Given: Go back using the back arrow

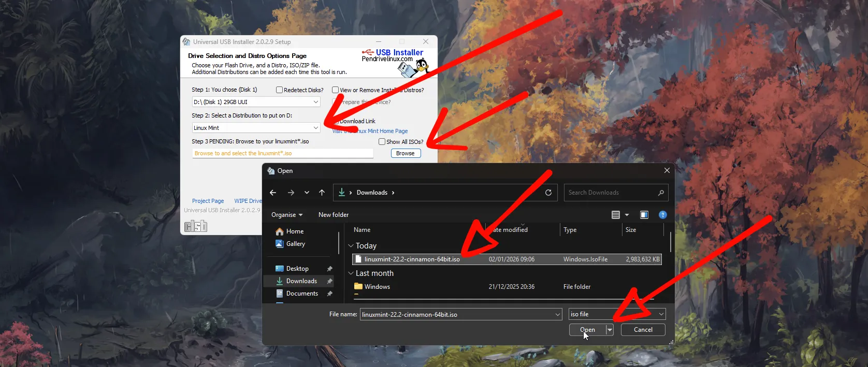Looking at the screenshot, I should click(x=273, y=193).
